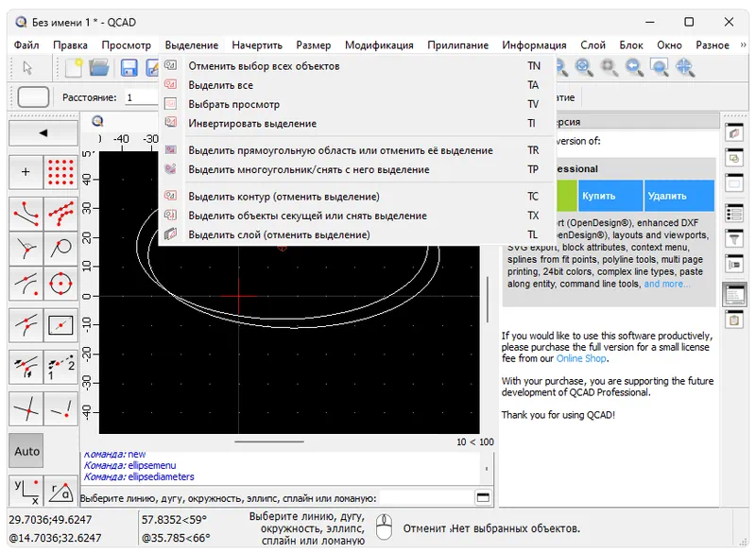Viewport: 756px width, 554px height.
Task: Click the snap tool with two arcs and a lone red dot
Action: [x=26, y=284]
